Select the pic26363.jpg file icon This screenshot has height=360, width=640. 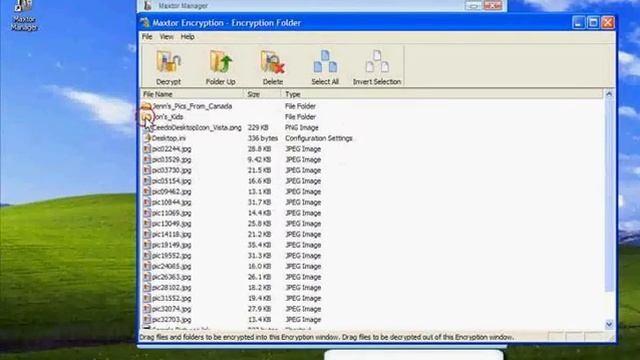pos(147,277)
